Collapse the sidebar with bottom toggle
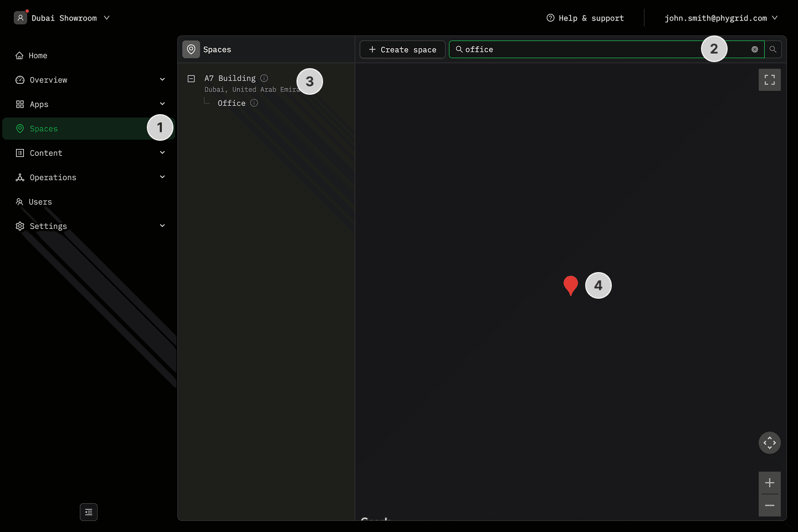 pyautogui.click(x=89, y=512)
